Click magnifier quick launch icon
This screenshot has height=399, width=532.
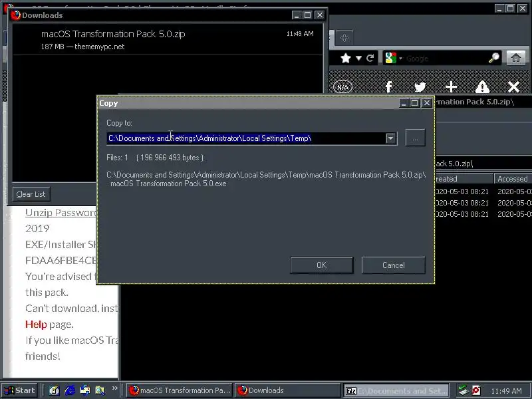[100, 390]
